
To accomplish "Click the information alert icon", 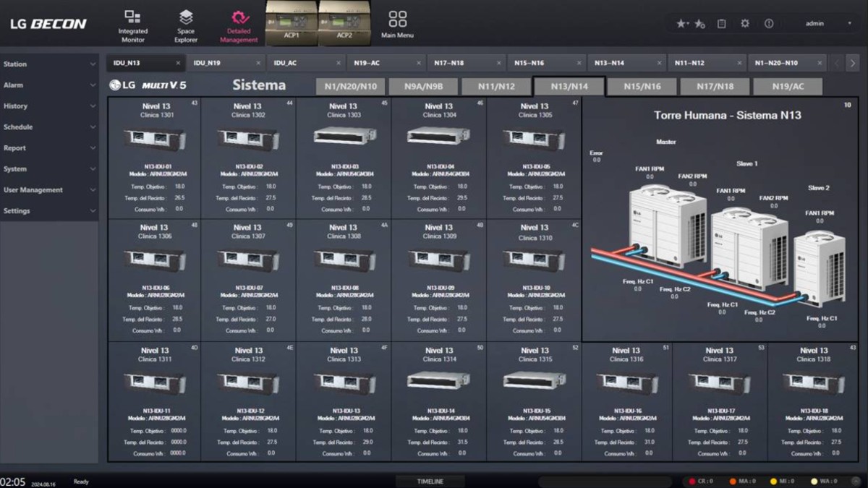I will tap(769, 23).
